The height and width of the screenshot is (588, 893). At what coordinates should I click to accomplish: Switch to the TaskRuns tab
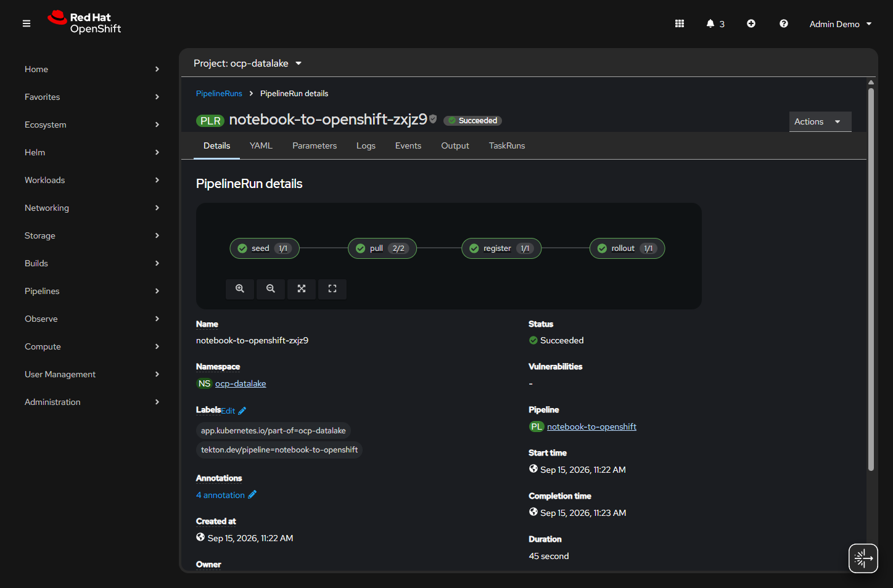click(x=507, y=145)
